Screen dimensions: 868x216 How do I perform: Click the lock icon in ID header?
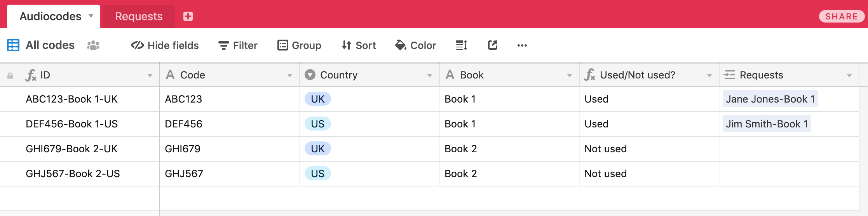click(x=10, y=76)
